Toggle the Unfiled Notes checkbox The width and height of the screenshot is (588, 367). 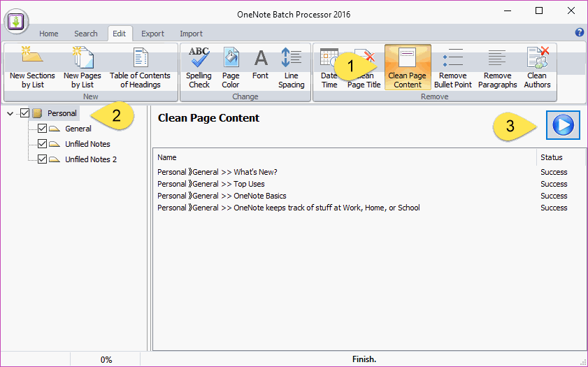click(43, 143)
